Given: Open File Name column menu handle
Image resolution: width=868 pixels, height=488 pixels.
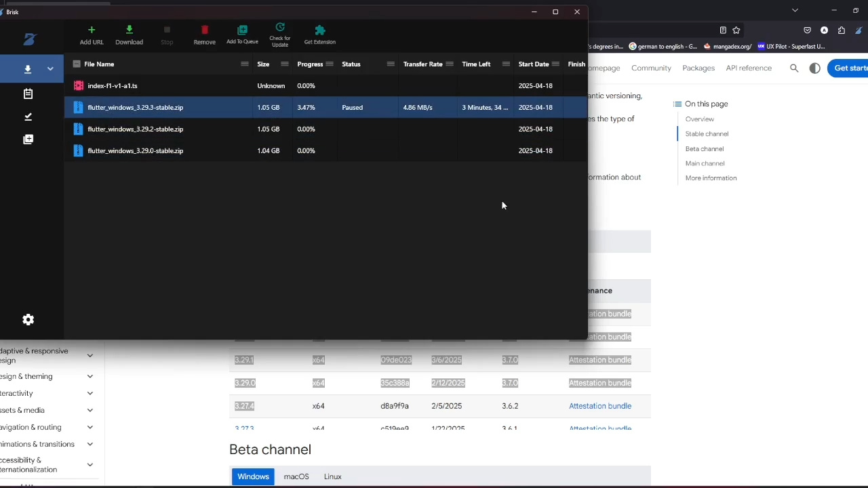Looking at the screenshot, I should tap(245, 64).
